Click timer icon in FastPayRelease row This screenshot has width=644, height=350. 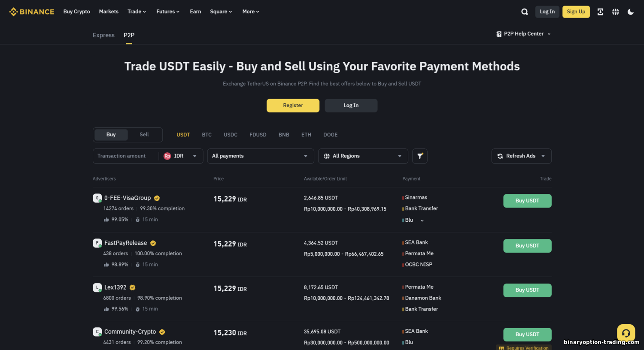[x=138, y=265]
